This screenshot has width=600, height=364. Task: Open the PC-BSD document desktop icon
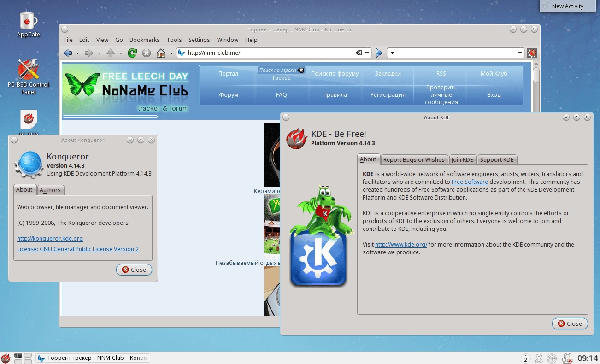[x=28, y=122]
